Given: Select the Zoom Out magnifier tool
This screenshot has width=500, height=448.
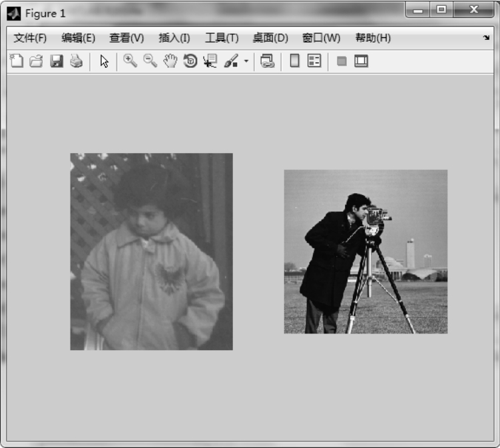Looking at the screenshot, I should point(150,61).
